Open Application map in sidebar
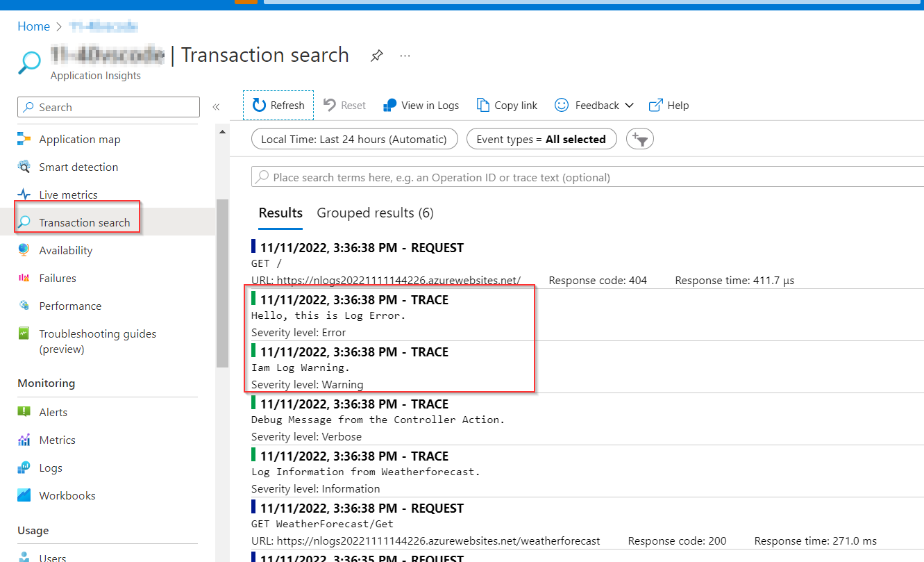 coord(80,139)
